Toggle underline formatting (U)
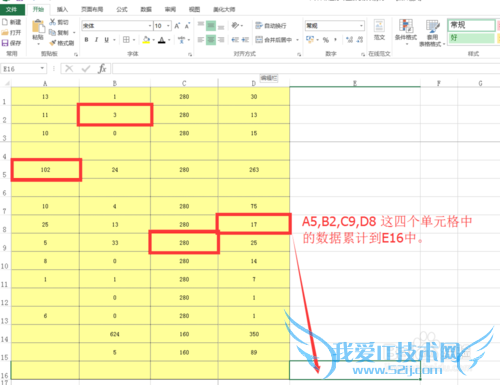Screen dimensions: 500x385 [x=106, y=40]
